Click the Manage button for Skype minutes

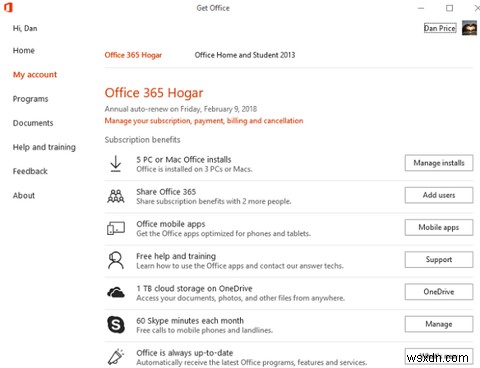(439, 324)
